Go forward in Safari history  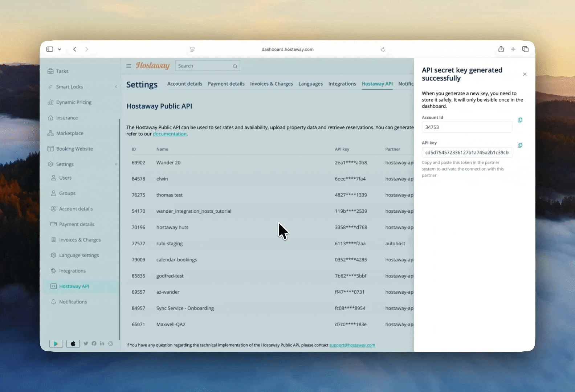pos(87,49)
